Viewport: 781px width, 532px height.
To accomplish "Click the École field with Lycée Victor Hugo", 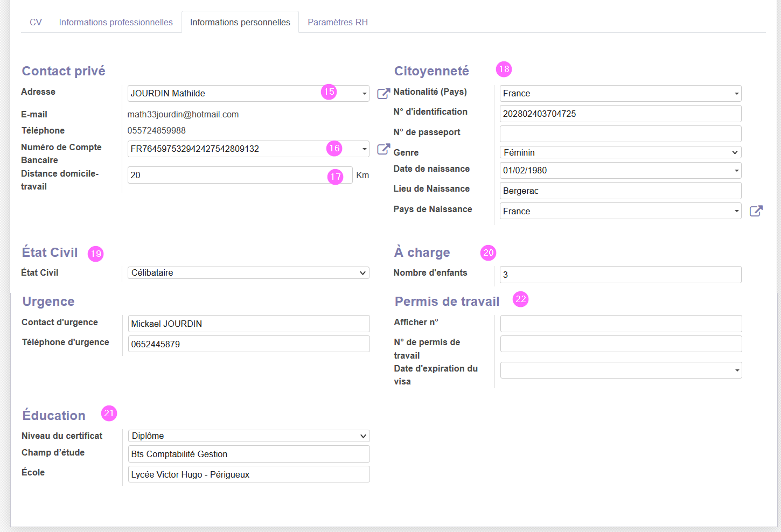I will [x=249, y=474].
